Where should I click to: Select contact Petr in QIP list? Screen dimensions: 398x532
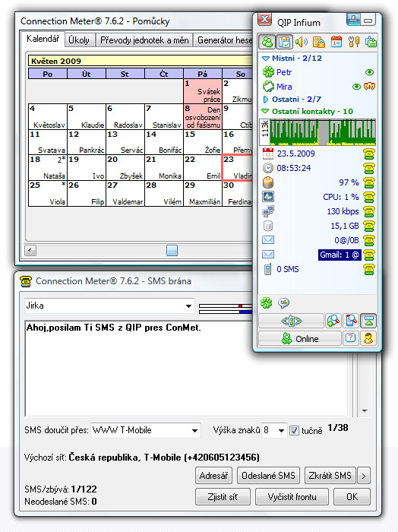click(x=284, y=72)
